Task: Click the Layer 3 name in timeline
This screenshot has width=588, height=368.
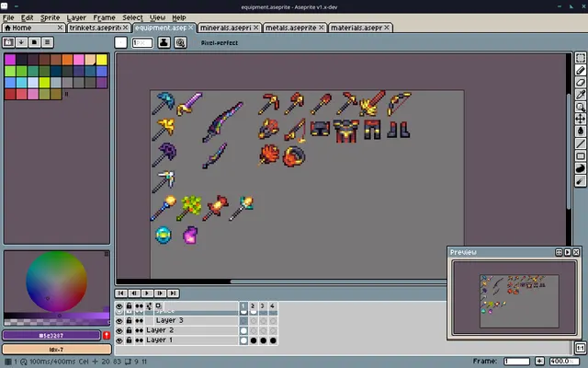Action: point(169,320)
